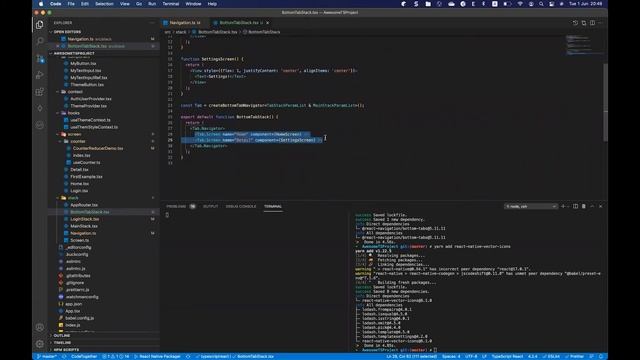Open babel.config.js file
Image resolution: width=640 pixels, height=360 pixels.
(80, 318)
